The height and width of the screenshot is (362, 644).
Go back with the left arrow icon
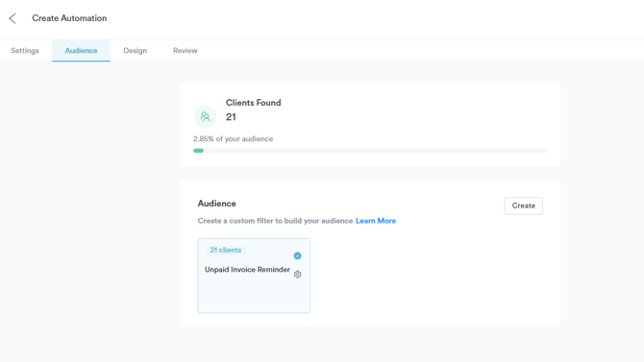click(12, 18)
